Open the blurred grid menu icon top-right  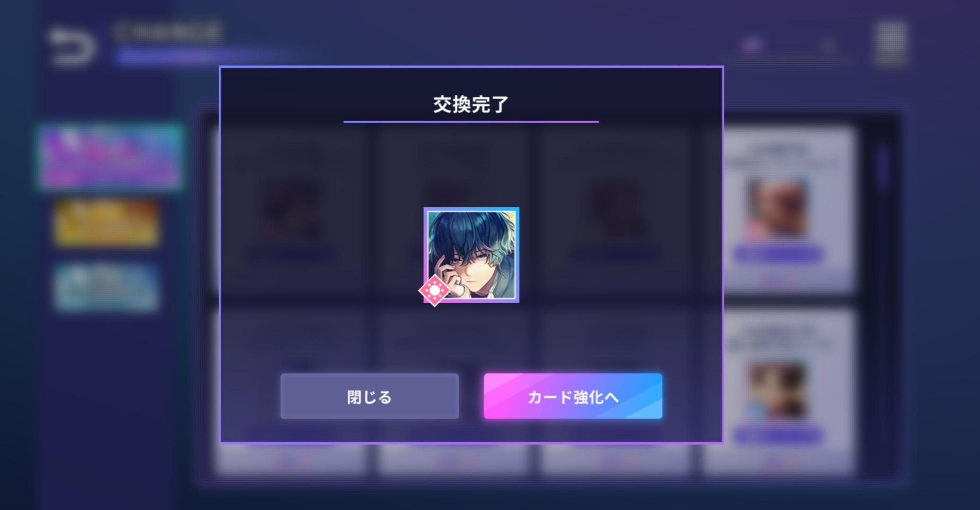coord(890,43)
